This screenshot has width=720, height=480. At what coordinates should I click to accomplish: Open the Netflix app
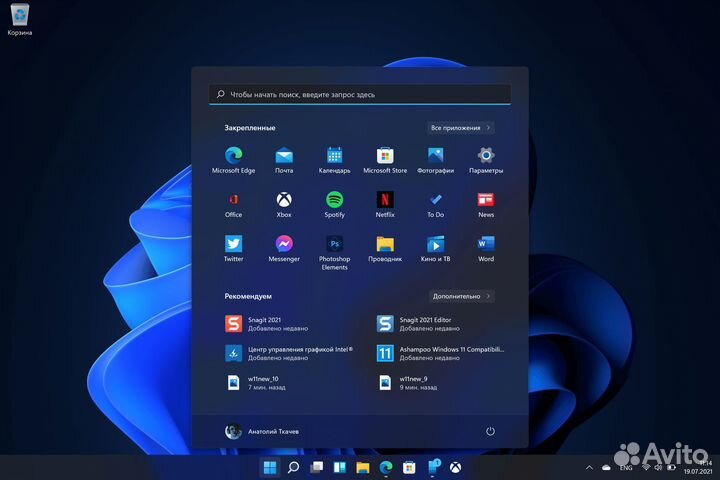point(385,205)
